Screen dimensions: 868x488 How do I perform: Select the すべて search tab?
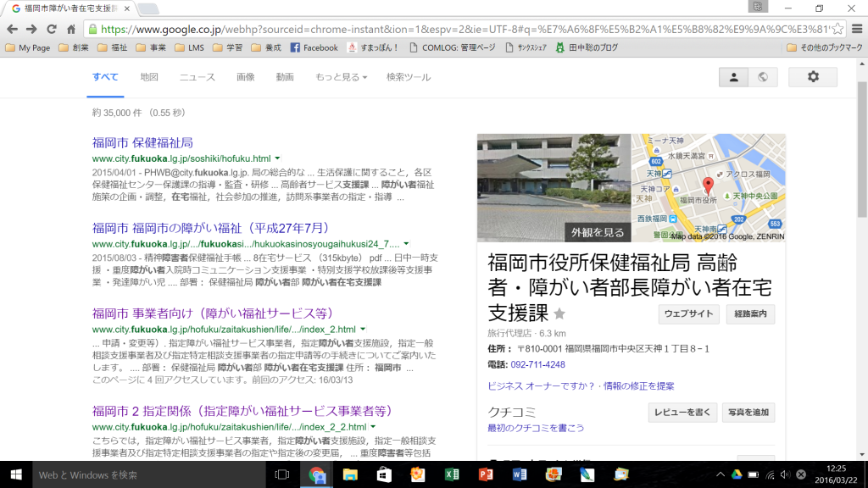click(105, 77)
